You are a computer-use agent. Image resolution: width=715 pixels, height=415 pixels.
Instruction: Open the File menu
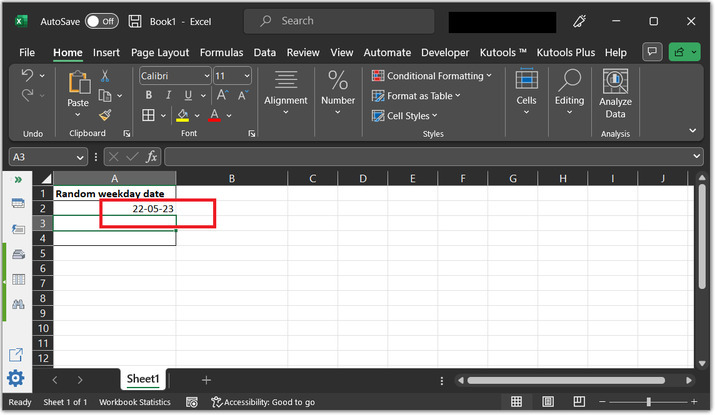coord(27,52)
